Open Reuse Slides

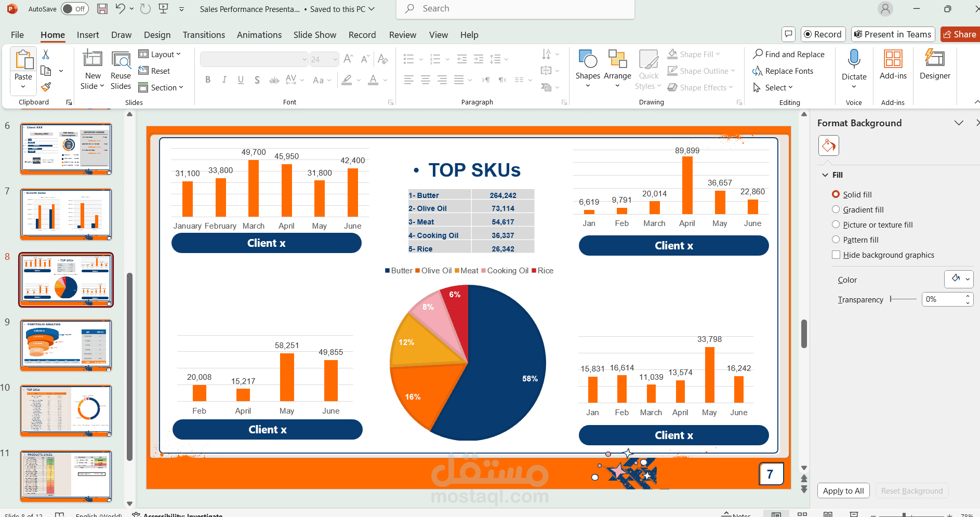[x=121, y=70]
